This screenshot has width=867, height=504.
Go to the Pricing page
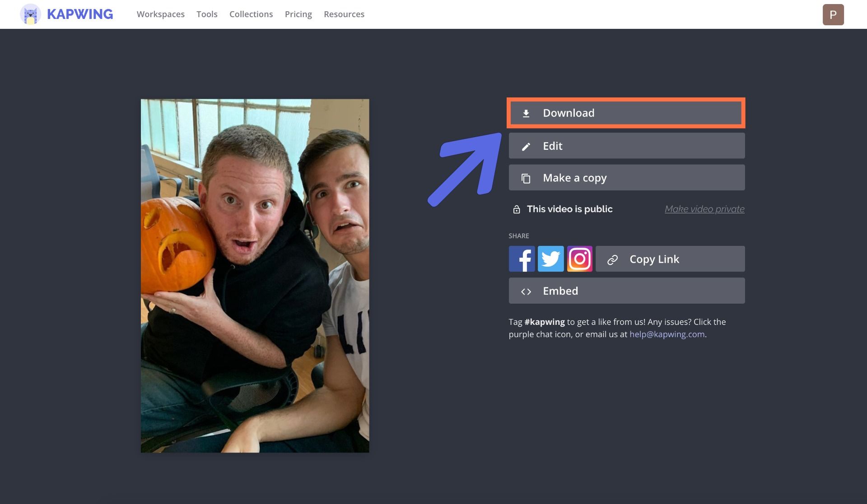point(298,14)
